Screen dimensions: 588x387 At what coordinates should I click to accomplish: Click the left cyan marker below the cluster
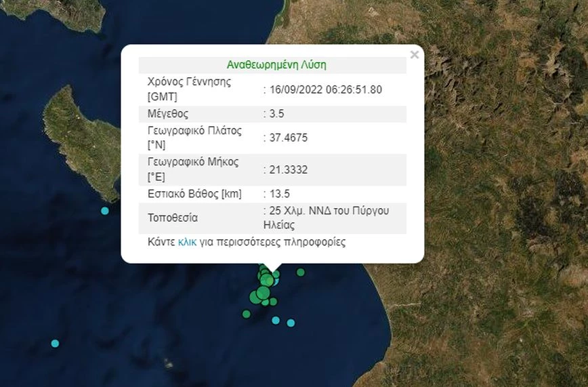coord(276,320)
